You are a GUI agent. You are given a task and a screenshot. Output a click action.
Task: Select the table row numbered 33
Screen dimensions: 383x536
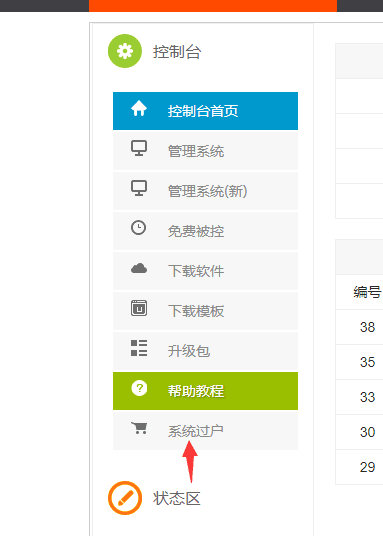point(359,397)
